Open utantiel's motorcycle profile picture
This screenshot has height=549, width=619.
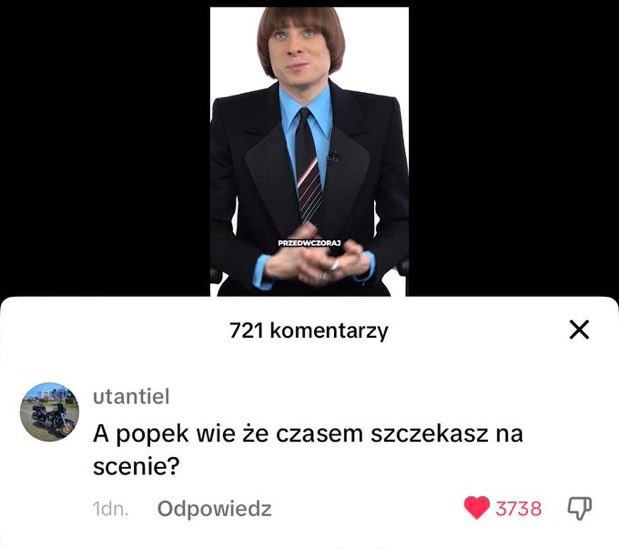pyautogui.click(x=49, y=412)
